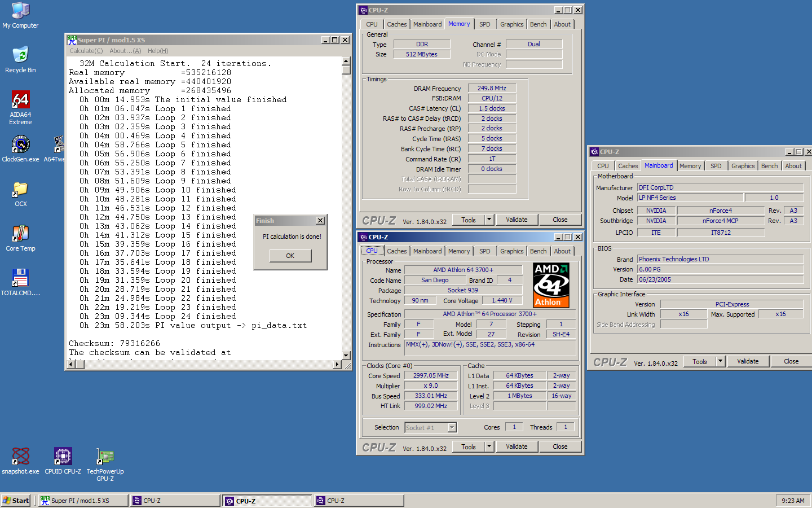Click the Core Speed value 2997.05 MHz

coord(431,376)
